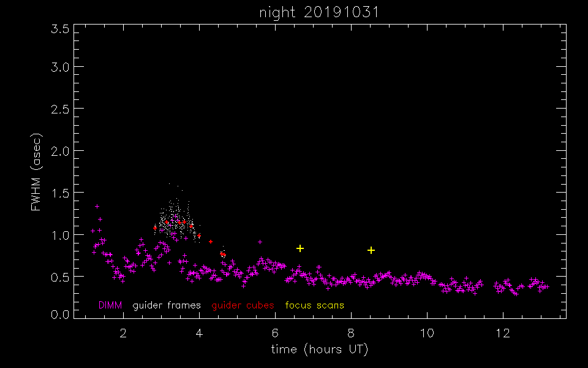Click the x-axis tick label 12
The width and height of the screenshot is (588, 368).
click(x=503, y=332)
